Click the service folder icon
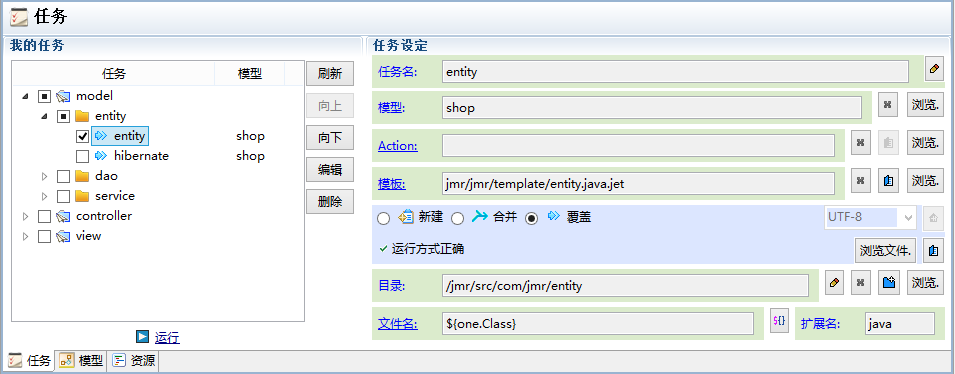The width and height of the screenshot is (955, 374). (x=82, y=196)
